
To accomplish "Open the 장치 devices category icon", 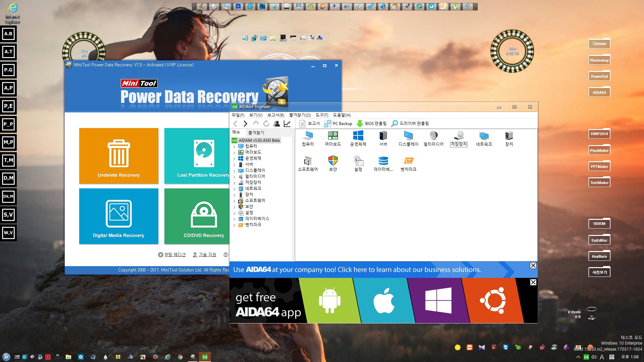I will [509, 138].
